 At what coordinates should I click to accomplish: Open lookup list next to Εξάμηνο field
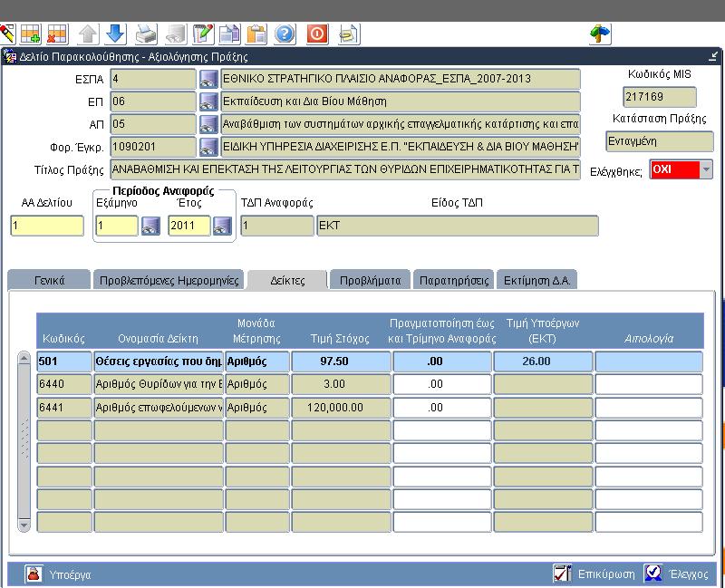coord(150,226)
